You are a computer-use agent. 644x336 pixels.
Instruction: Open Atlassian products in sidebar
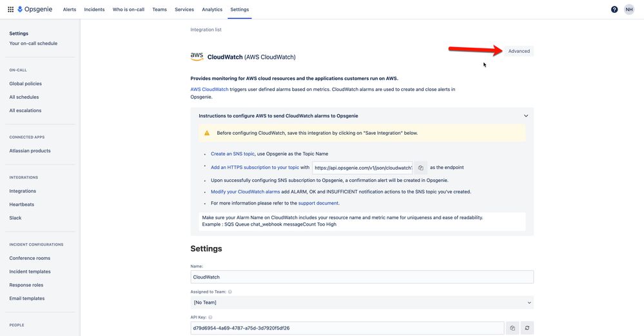click(x=30, y=151)
